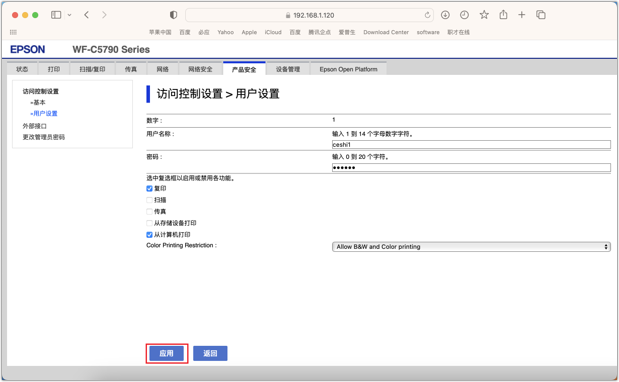
Task: Open the Color Printing Restriction dropdown
Action: [471, 247]
